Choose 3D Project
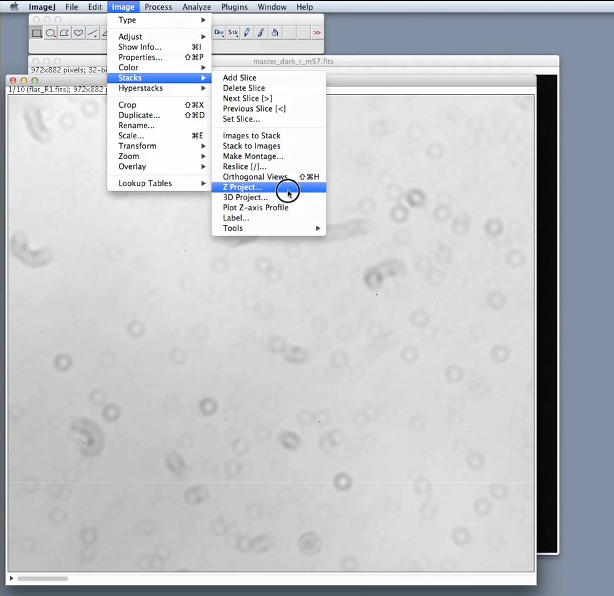Image resolution: width=614 pixels, height=596 pixels. (269, 197)
